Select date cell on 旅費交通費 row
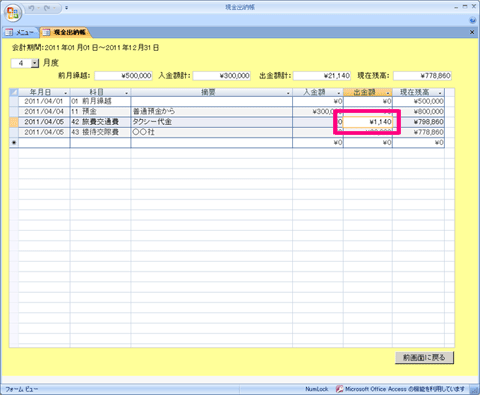Image resolution: width=480 pixels, height=395 pixels. click(x=44, y=122)
